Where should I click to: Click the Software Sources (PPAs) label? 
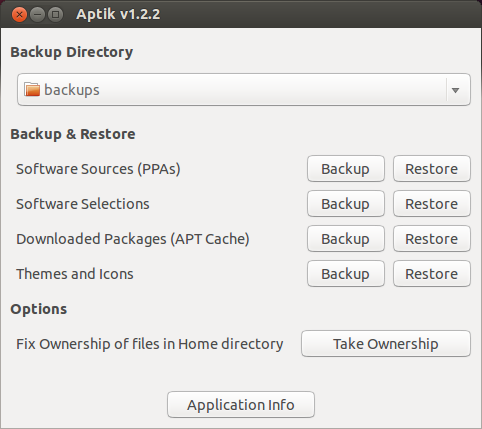tap(98, 169)
